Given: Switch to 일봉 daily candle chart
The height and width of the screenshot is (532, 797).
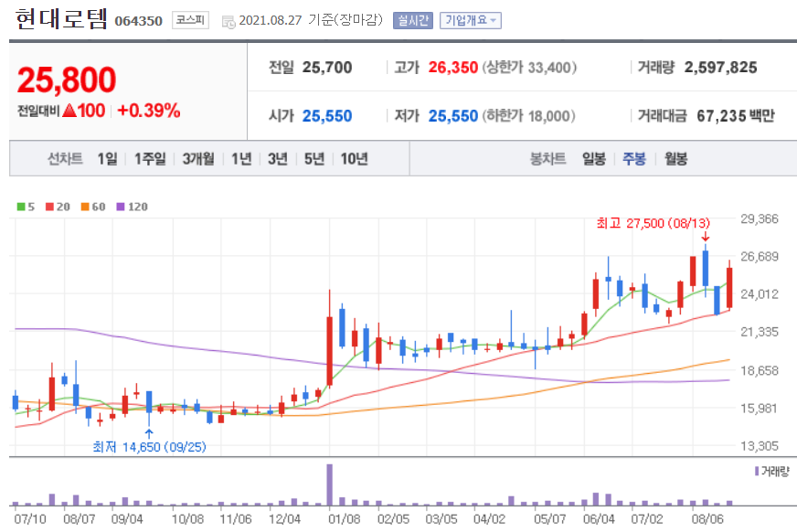Looking at the screenshot, I should point(594,159).
